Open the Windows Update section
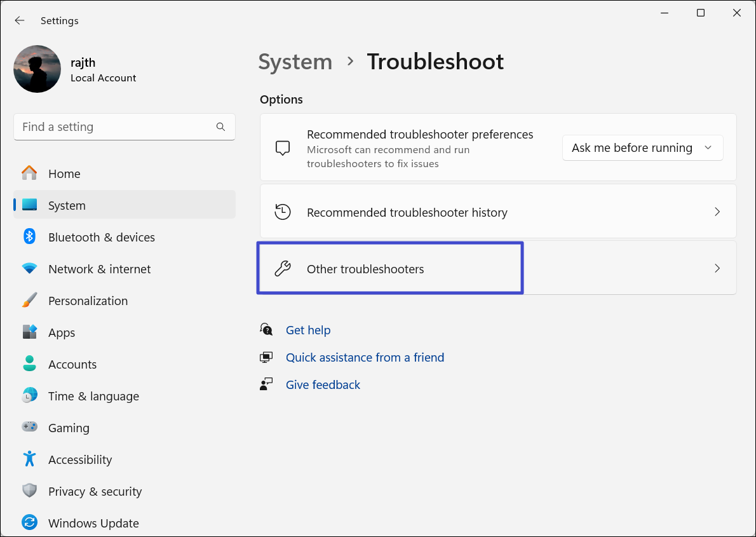This screenshot has width=756, height=537. click(x=93, y=523)
